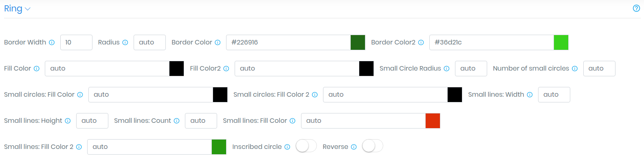The height and width of the screenshot is (162, 644).
Task: Click the Border Width input field
Action: 76,42
